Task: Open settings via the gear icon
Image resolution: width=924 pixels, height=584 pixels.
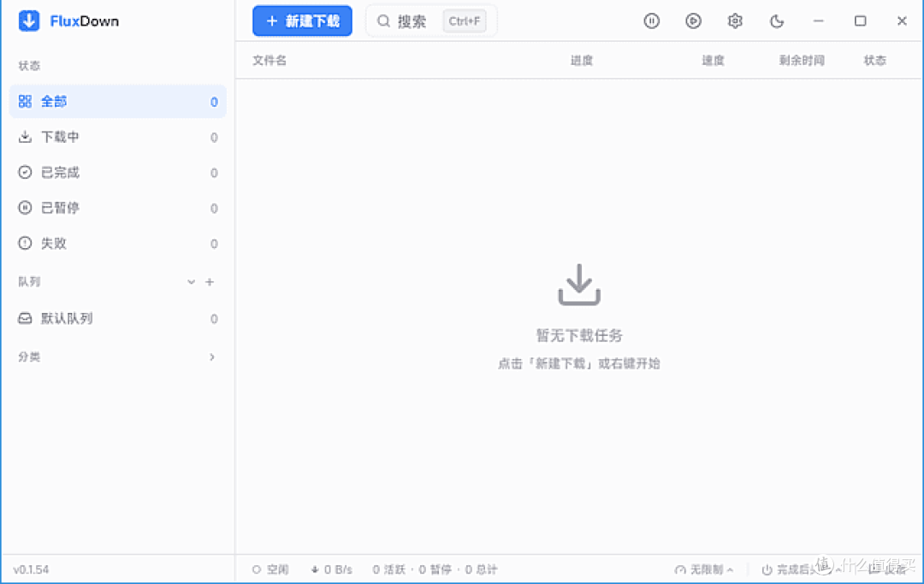Action: 735,21
